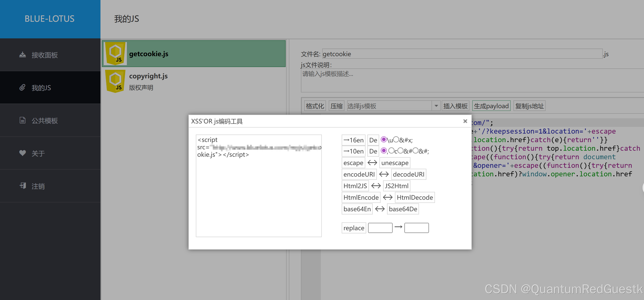
Task: Click the first replace input box
Action: [380, 228]
